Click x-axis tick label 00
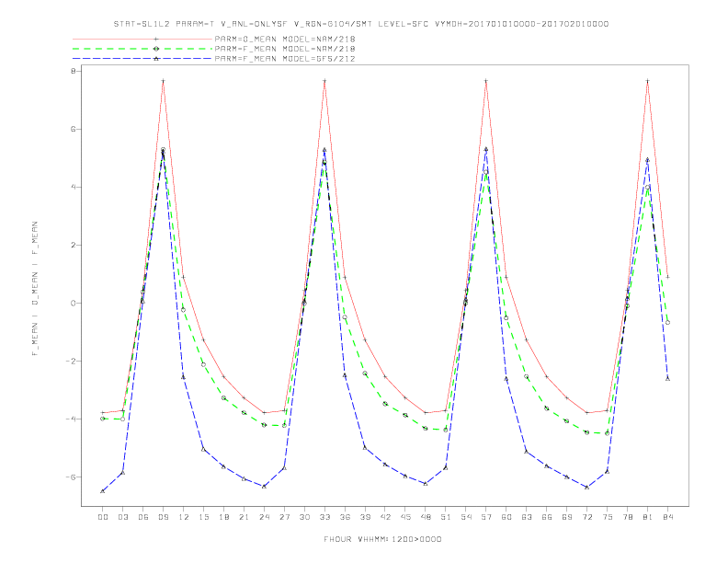This screenshot has height=563, width=728. tap(103, 517)
